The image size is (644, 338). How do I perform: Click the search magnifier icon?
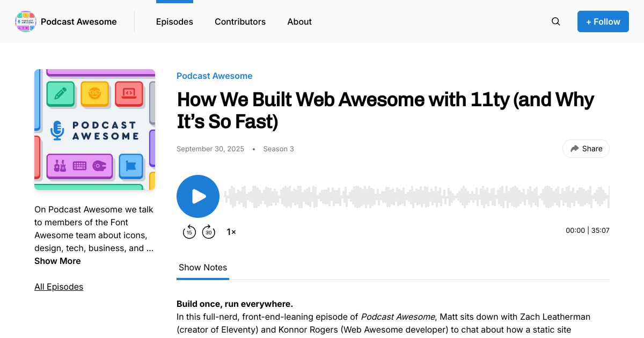click(555, 21)
